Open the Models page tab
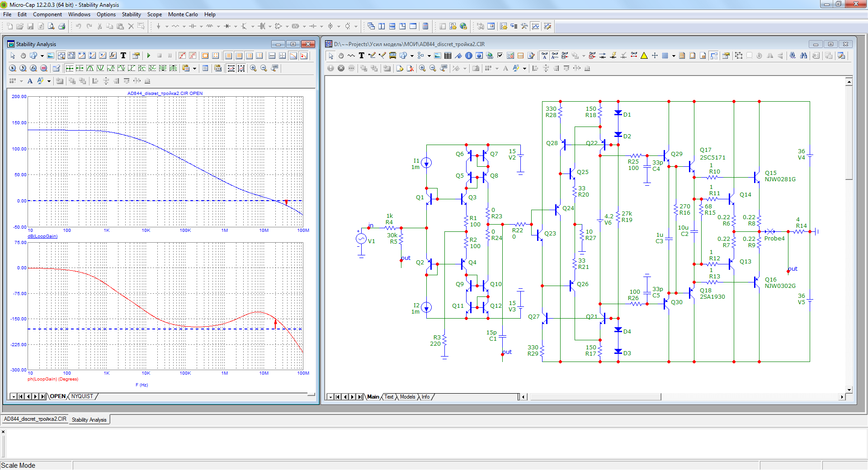 [x=407, y=397]
